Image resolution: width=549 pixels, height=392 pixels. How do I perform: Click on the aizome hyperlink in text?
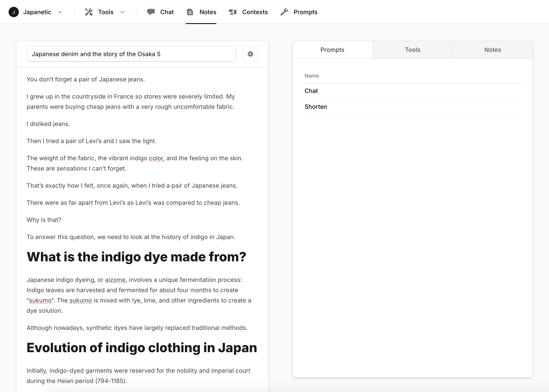click(115, 280)
